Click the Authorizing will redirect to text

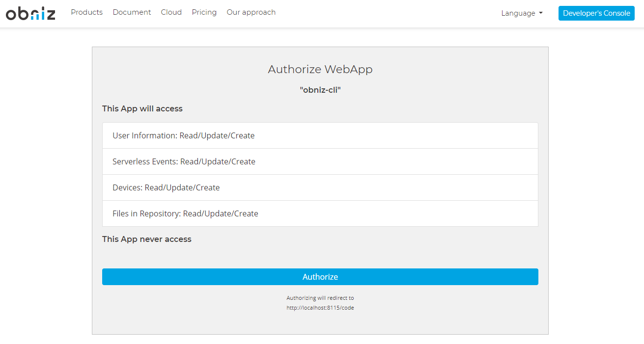(x=320, y=298)
